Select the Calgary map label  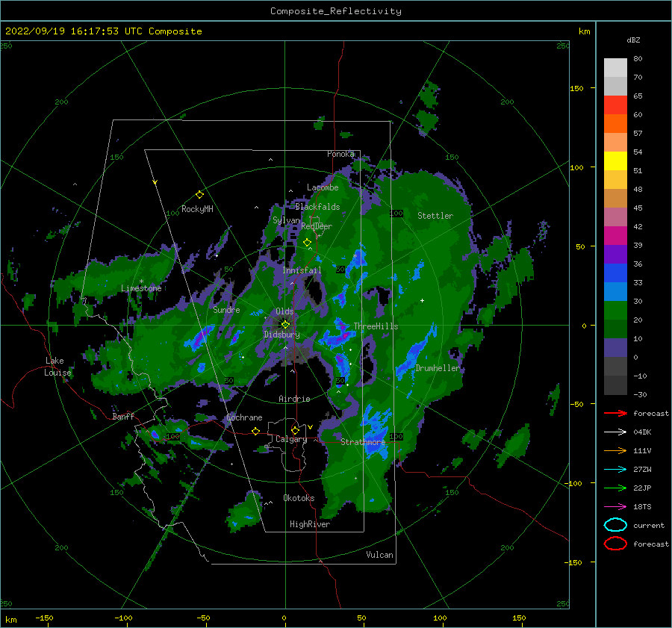291,439
